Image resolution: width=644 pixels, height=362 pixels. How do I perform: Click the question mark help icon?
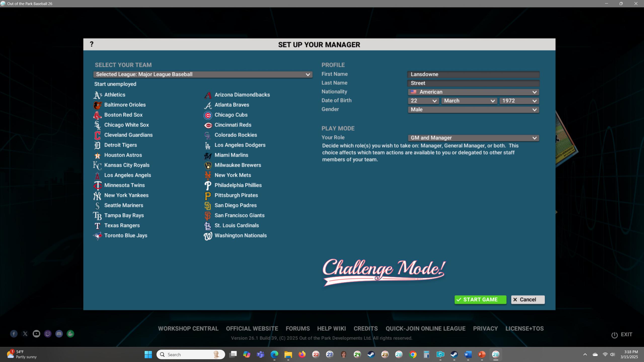92,44
